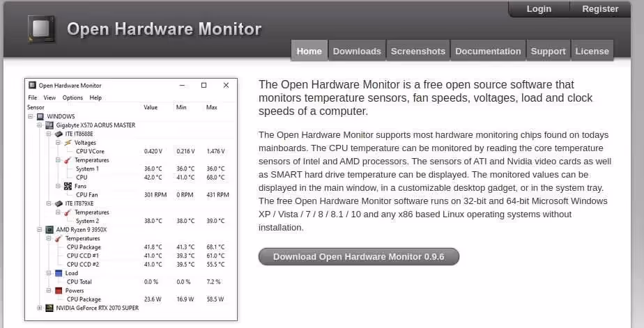Click the Login link

click(539, 8)
